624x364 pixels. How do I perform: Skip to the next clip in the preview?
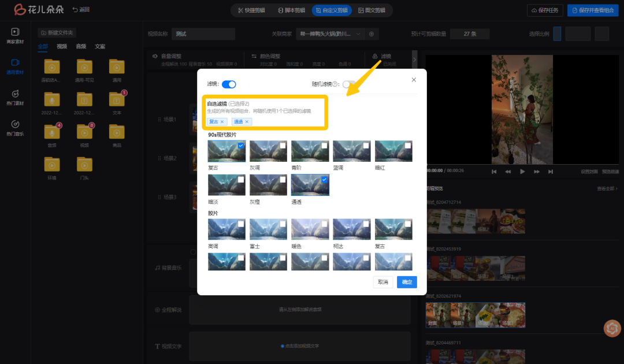click(551, 172)
